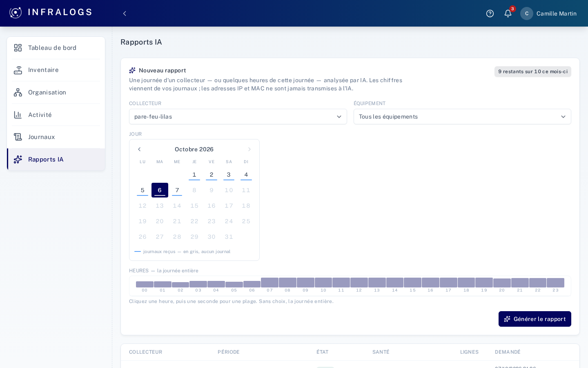588x368 pixels.
Task: Click the Activité chart icon
Action: 18,115
